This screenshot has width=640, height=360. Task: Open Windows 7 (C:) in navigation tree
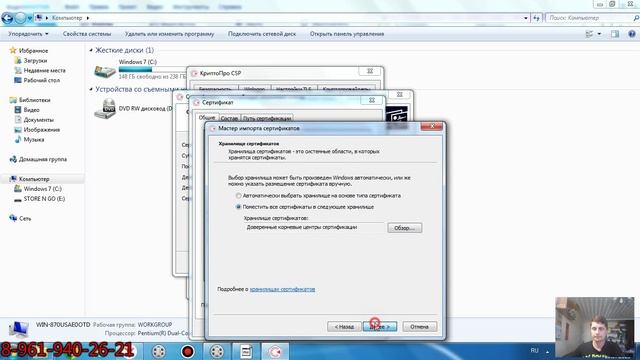point(42,189)
